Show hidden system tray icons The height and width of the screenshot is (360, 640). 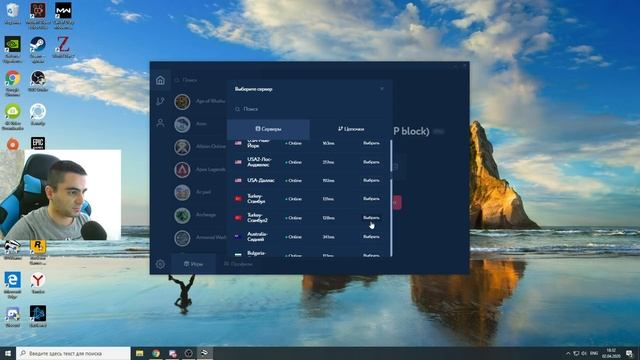567,353
